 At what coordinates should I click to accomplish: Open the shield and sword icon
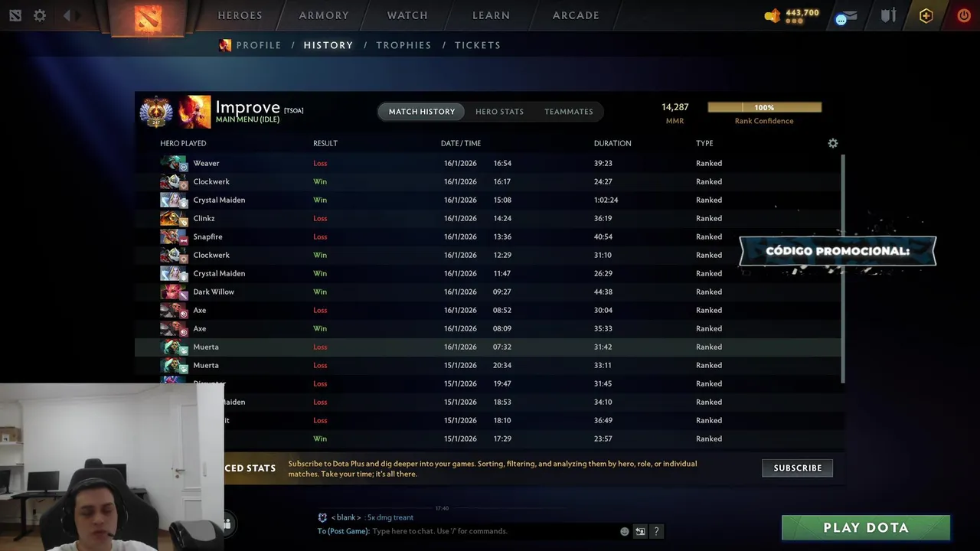click(x=888, y=15)
